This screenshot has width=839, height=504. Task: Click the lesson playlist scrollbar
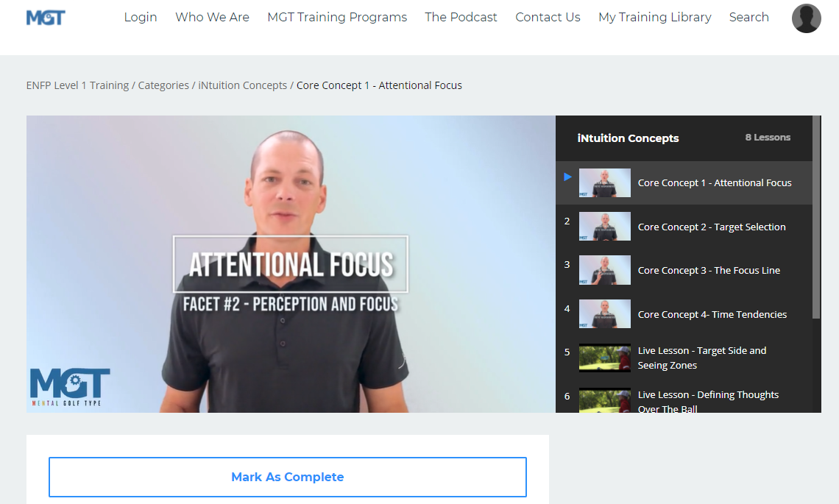[816, 217]
